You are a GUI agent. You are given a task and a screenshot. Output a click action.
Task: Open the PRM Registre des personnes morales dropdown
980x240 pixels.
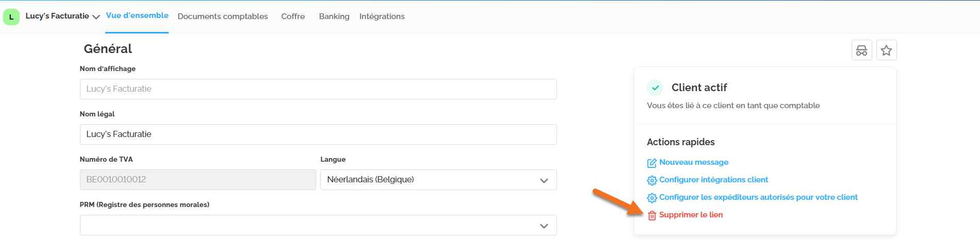(318, 225)
